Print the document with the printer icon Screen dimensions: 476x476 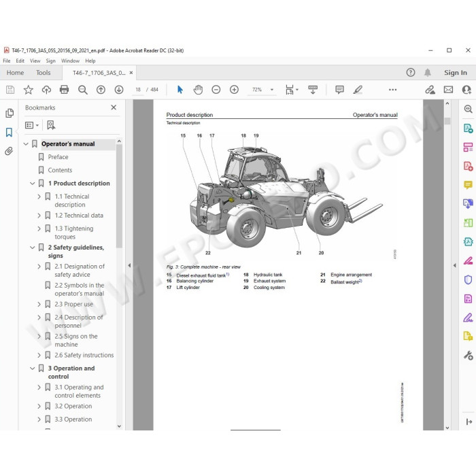click(x=64, y=90)
